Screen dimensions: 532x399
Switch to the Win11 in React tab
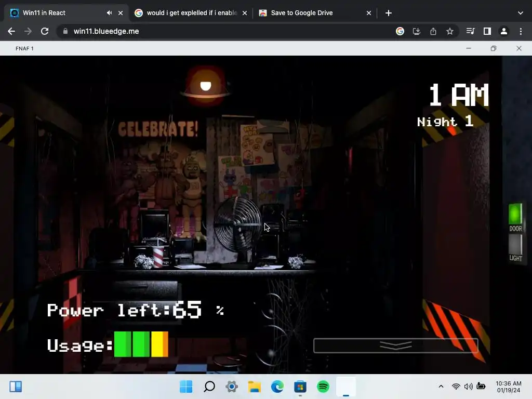click(66, 13)
